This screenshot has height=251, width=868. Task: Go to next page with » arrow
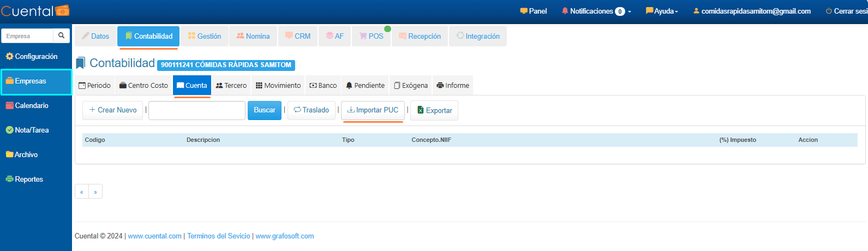pos(95,192)
